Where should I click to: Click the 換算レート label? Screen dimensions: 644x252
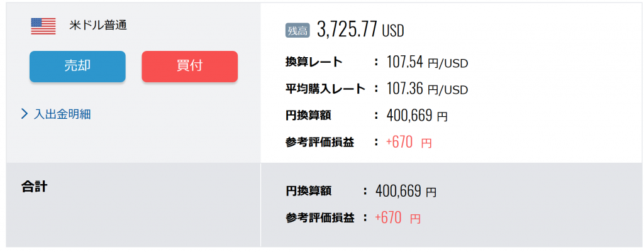click(x=314, y=62)
